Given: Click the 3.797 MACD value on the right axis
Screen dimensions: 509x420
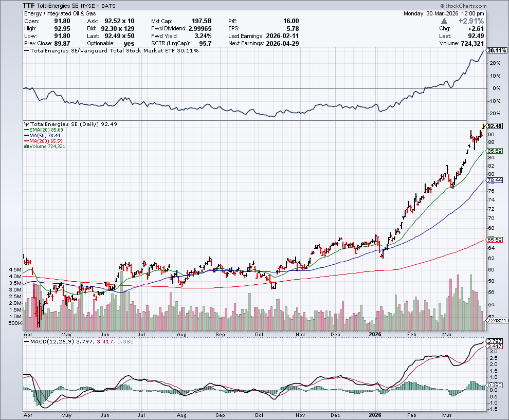Looking at the screenshot, I should coord(494,341).
